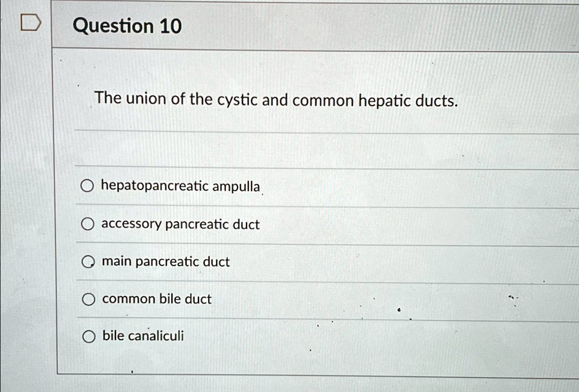Select the bile canaliculi radio button
Image resolution: width=579 pixels, height=392 pixels.
(87, 337)
